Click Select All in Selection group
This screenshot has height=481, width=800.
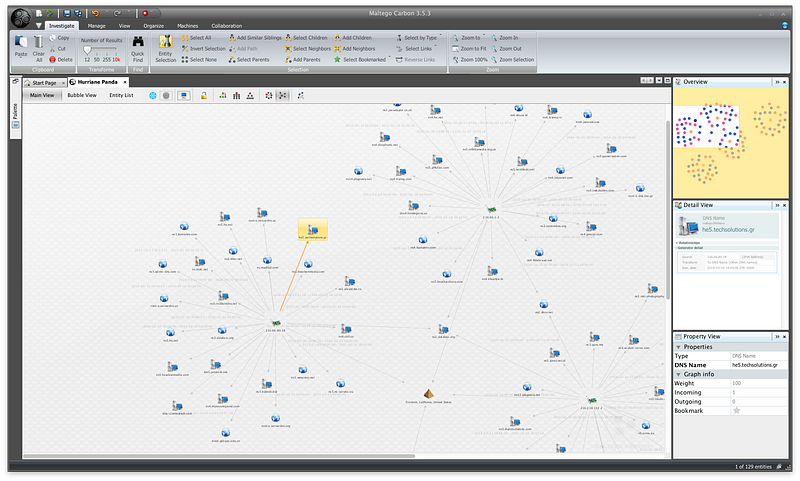click(x=196, y=38)
